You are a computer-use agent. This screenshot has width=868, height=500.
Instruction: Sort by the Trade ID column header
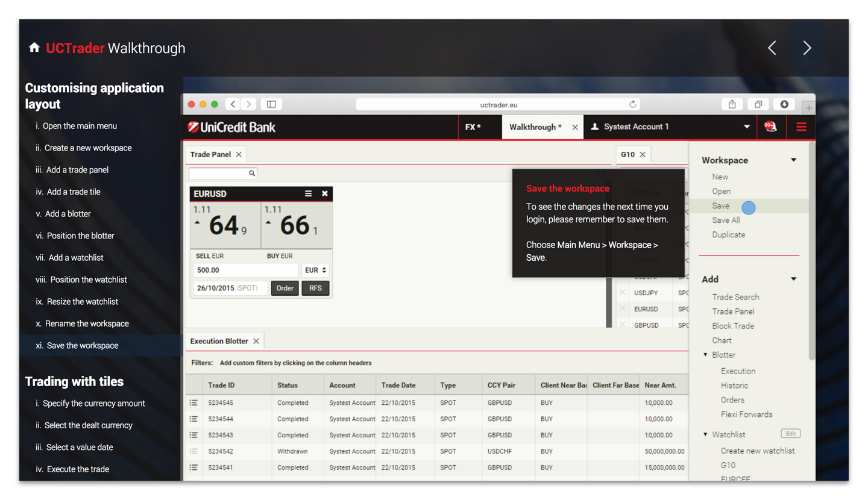[x=237, y=385]
